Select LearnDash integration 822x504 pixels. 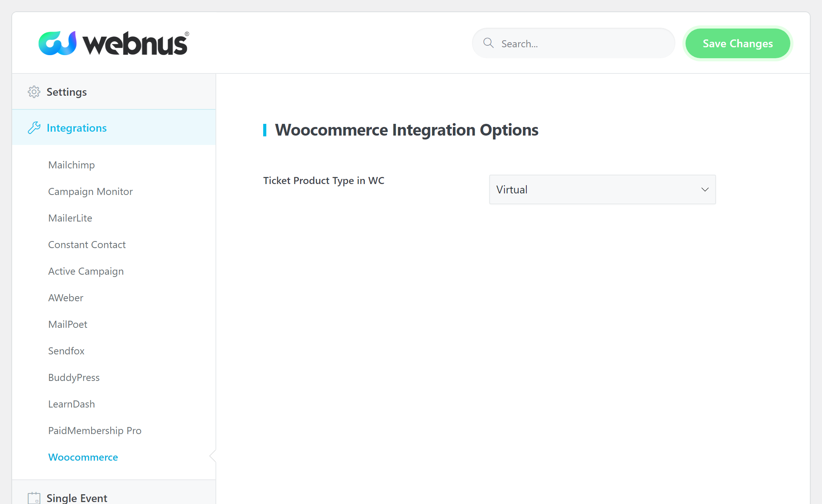[72, 404]
